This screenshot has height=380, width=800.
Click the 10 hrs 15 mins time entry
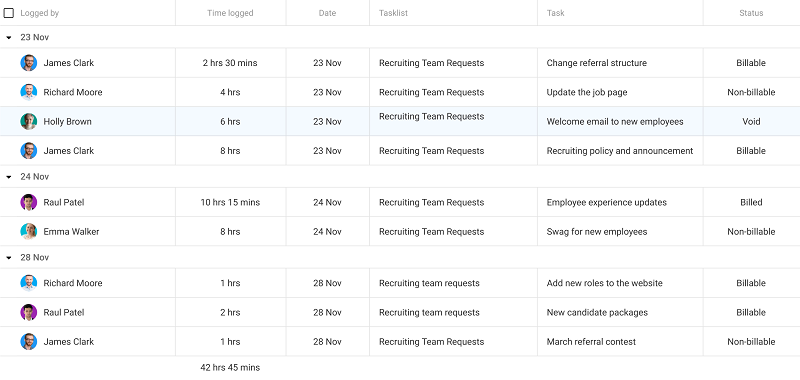tap(230, 202)
